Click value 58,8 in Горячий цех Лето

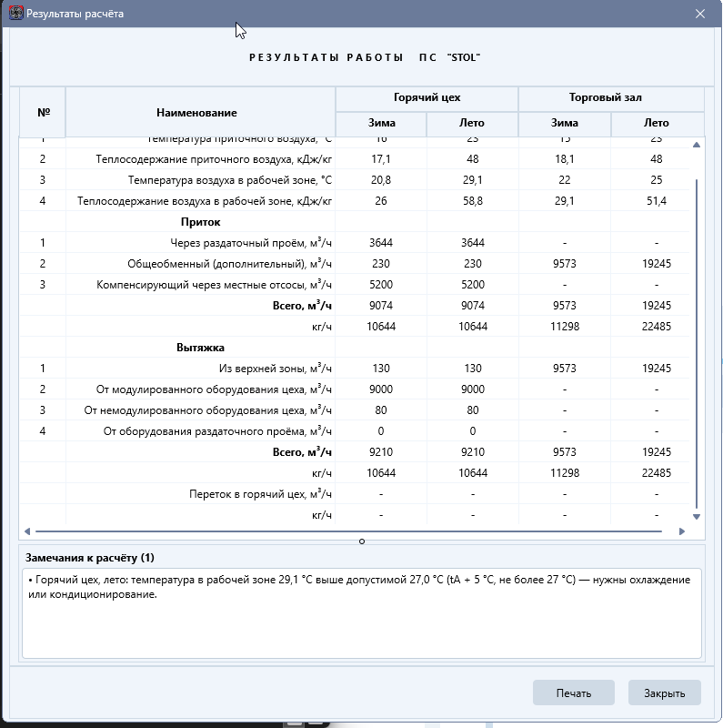472,201
